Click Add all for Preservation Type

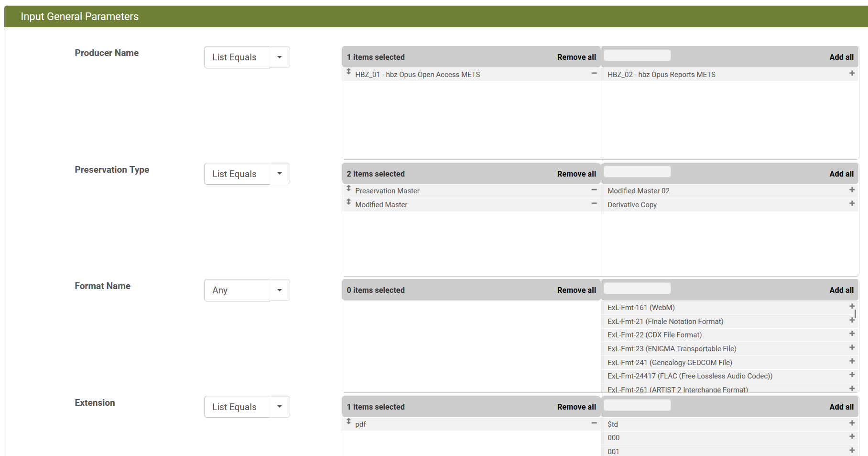click(x=841, y=174)
